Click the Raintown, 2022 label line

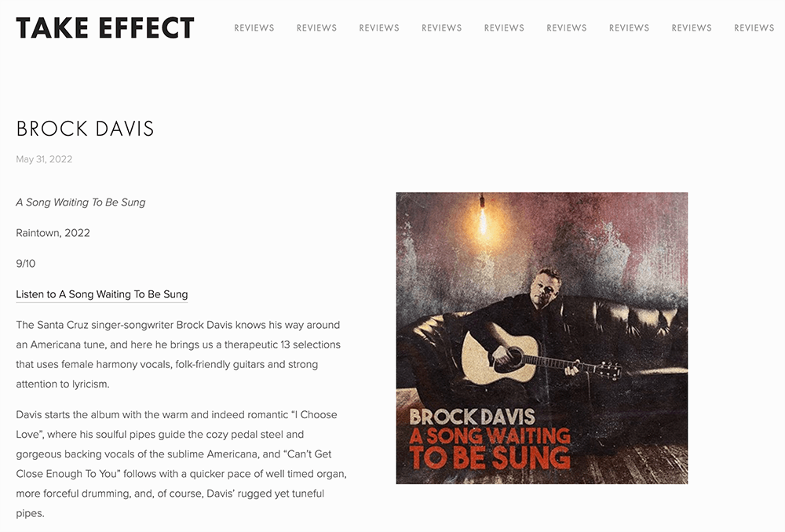(x=53, y=233)
